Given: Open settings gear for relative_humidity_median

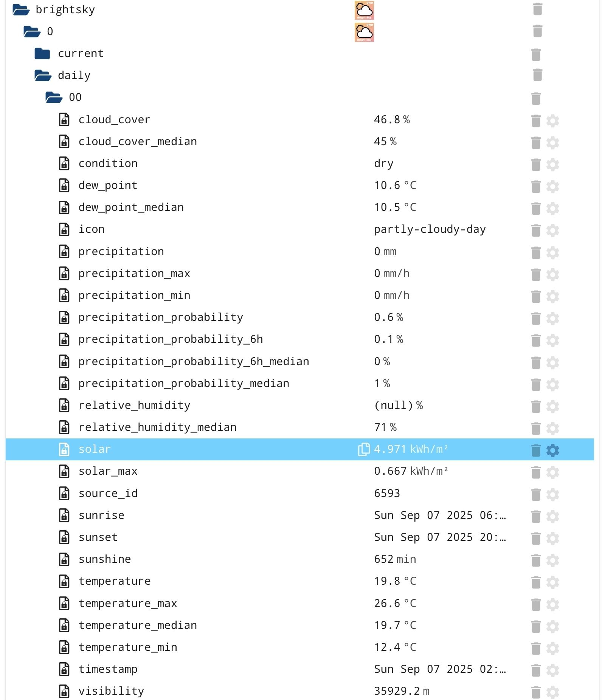Looking at the screenshot, I should point(552,428).
